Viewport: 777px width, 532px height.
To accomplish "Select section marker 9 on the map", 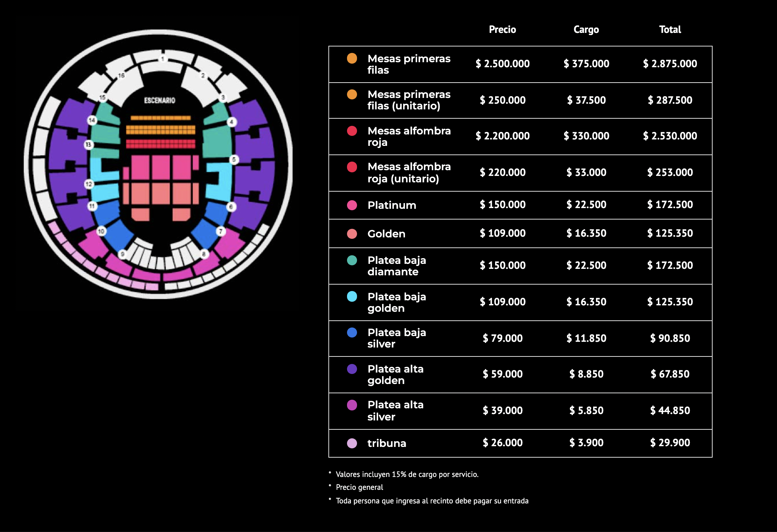I will (x=122, y=254).
